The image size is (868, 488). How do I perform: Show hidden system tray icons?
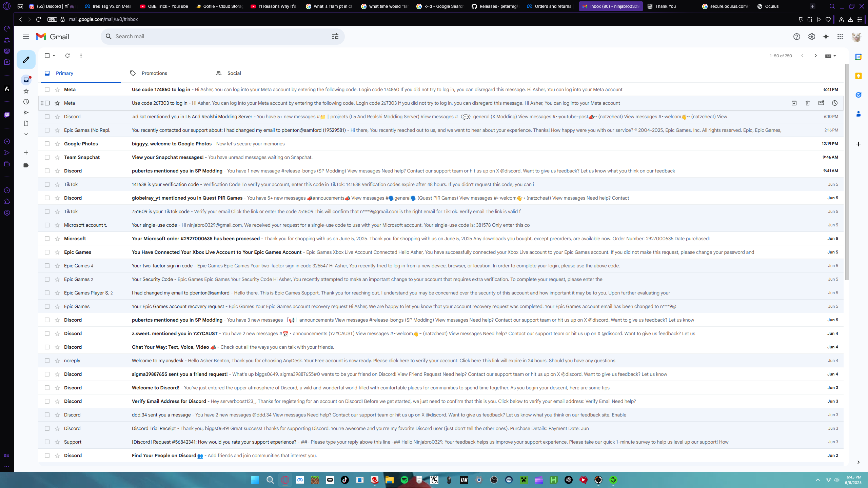point(818,480)
